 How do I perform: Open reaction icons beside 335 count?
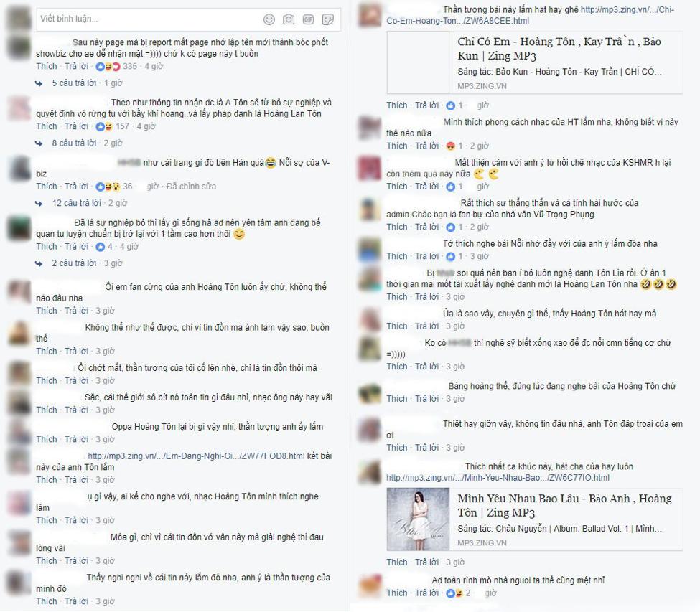pos(108,67)
